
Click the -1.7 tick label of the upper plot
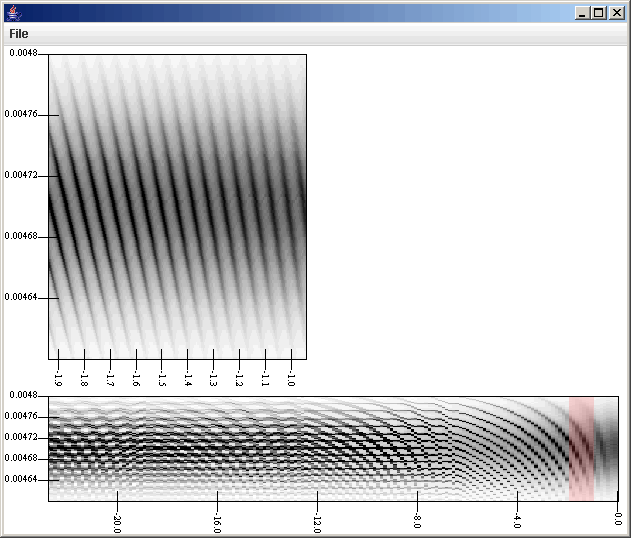[110, 379]
